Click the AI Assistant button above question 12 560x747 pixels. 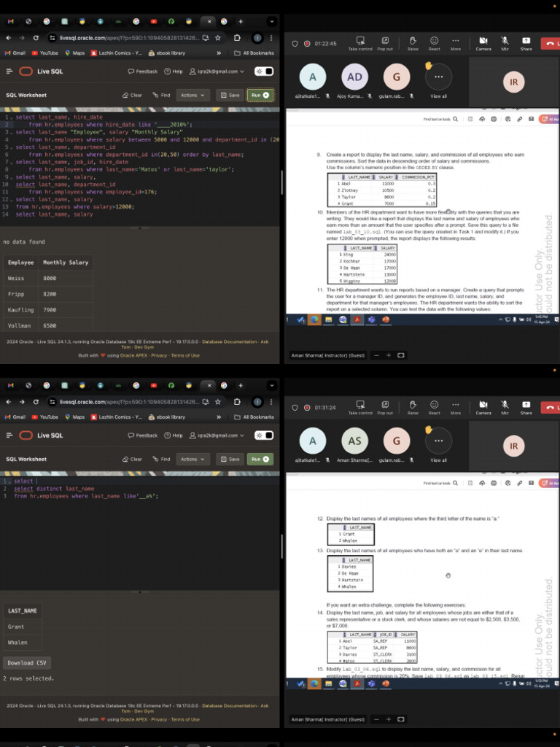pyautogui.click(x=549, y=483)
